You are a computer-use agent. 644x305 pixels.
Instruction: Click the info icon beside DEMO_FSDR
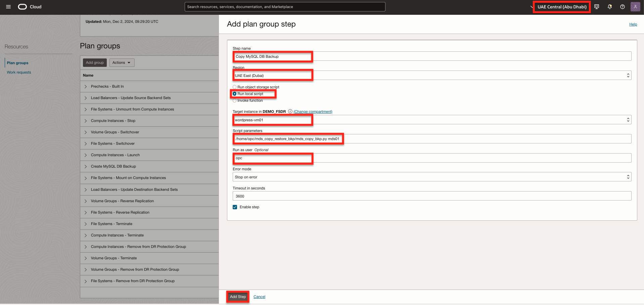pyautogui.click(x=290, y=112)
